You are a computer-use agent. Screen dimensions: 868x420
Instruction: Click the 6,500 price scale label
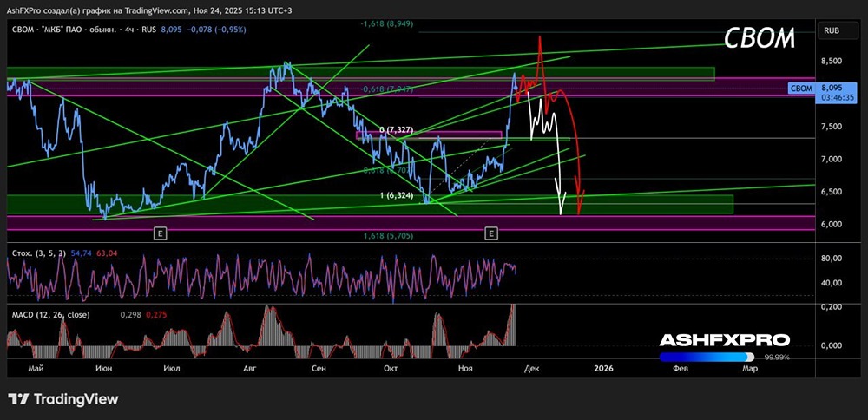(832, 192)
